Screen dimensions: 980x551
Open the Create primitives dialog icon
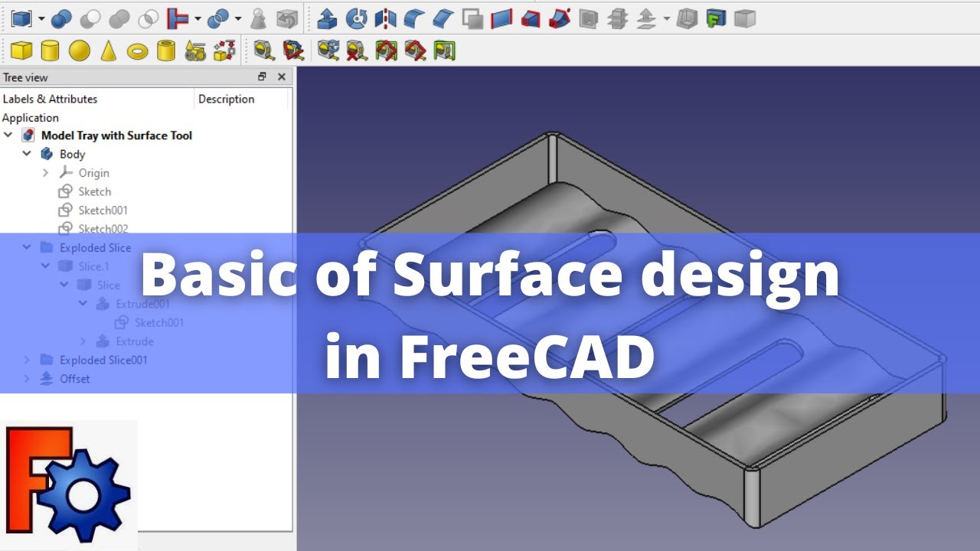pos(196,51)
